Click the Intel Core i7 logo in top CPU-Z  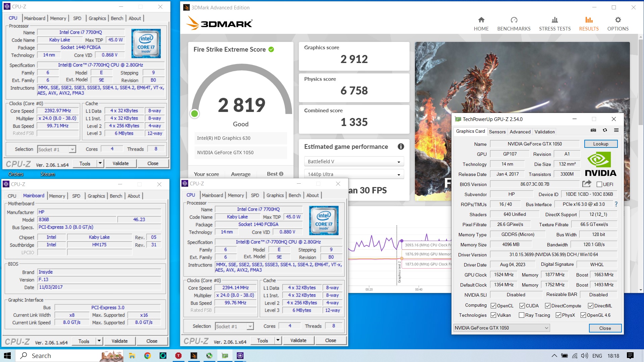click(146, 44)
